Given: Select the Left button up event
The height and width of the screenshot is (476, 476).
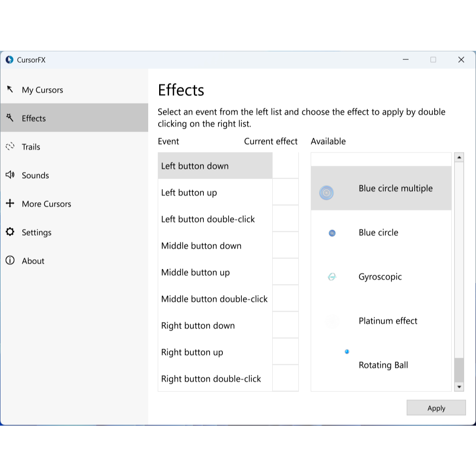Looking at the screenshot, I should click(189, 192).
